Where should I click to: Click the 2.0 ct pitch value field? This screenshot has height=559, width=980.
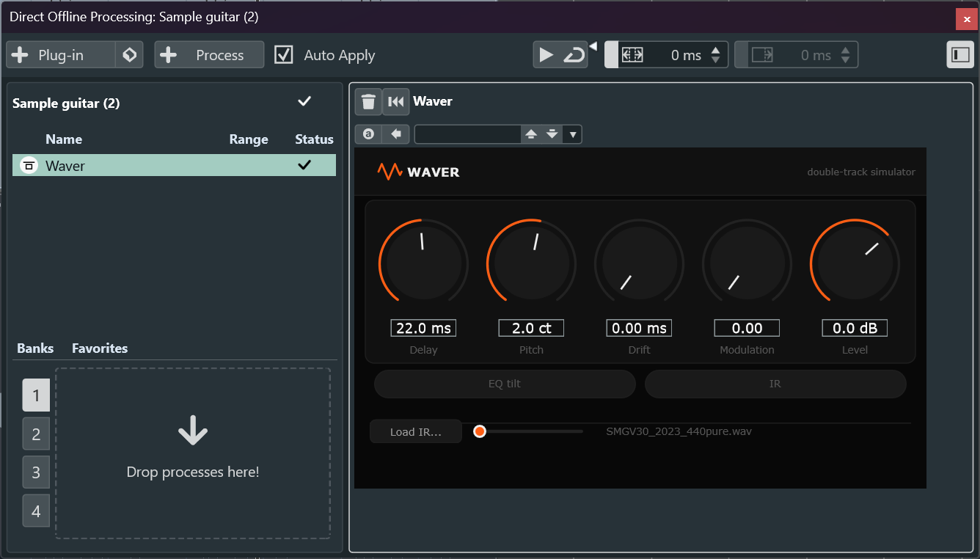pyautogui.click(x=531, y=328)
